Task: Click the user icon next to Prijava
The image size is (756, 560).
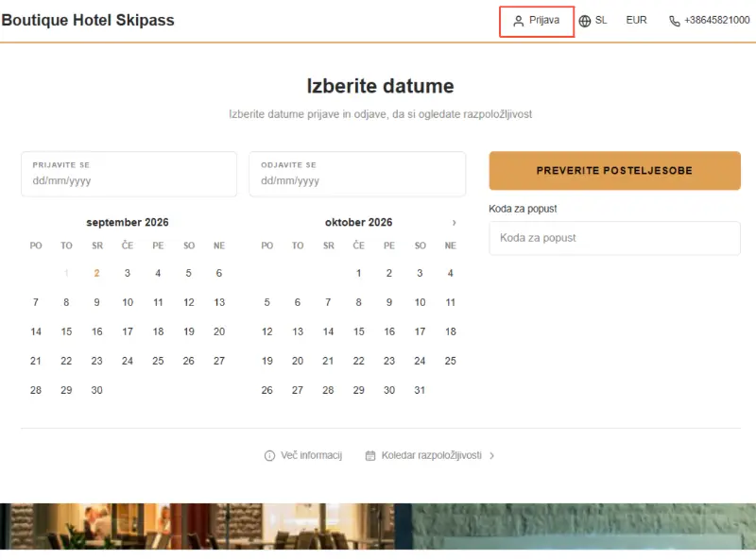Action: point(518,21)
